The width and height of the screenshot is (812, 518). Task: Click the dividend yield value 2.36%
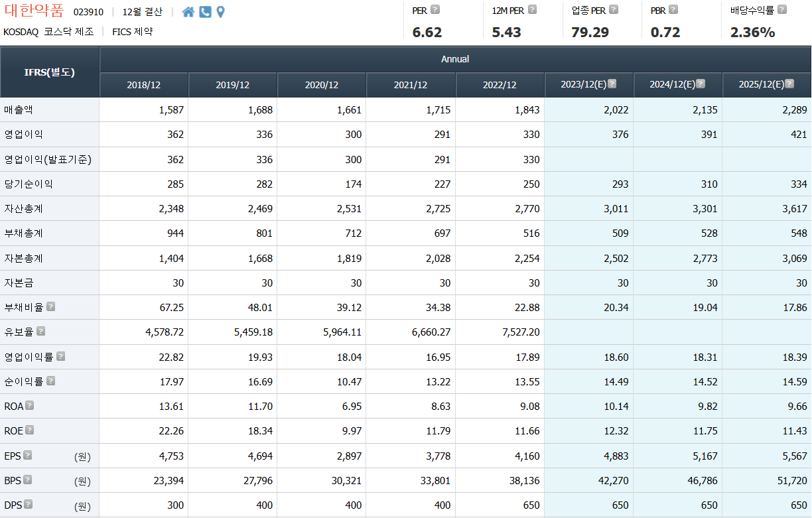click(x=752, y=32)
